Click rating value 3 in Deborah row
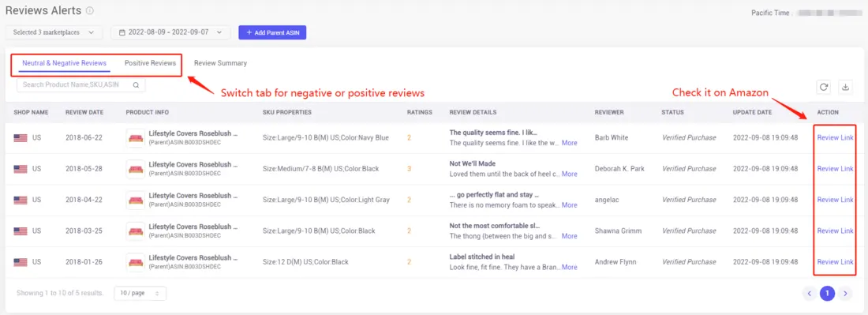 (409, 169)
